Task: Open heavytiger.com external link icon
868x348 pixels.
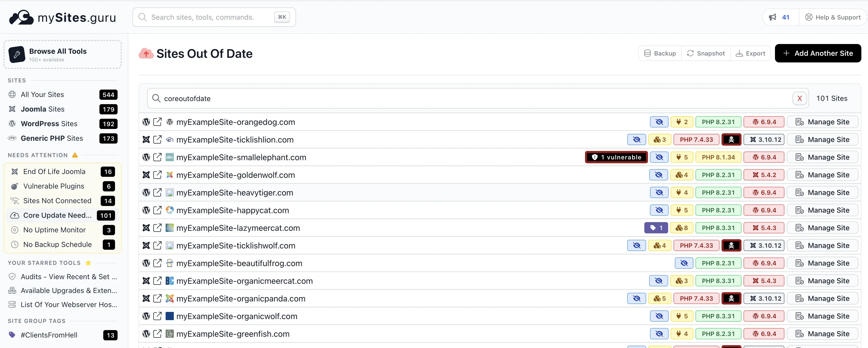Action: [x=157, y=192]
